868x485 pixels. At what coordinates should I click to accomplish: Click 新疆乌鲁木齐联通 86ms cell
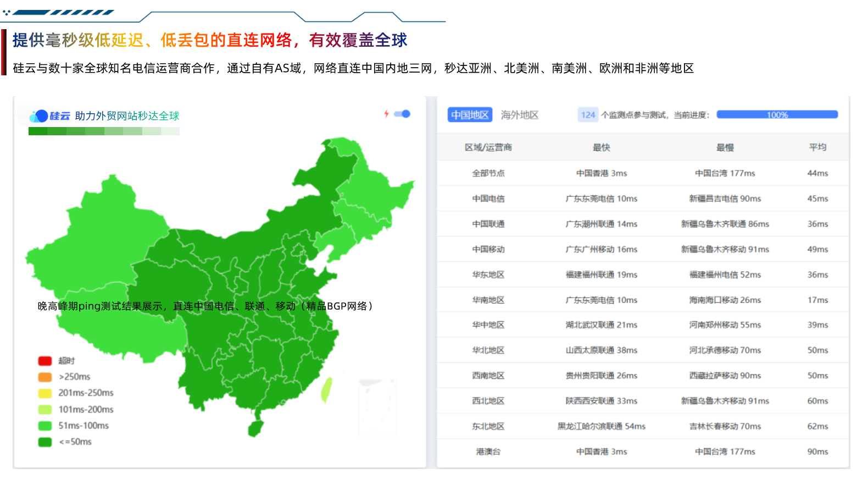point(725,224)
